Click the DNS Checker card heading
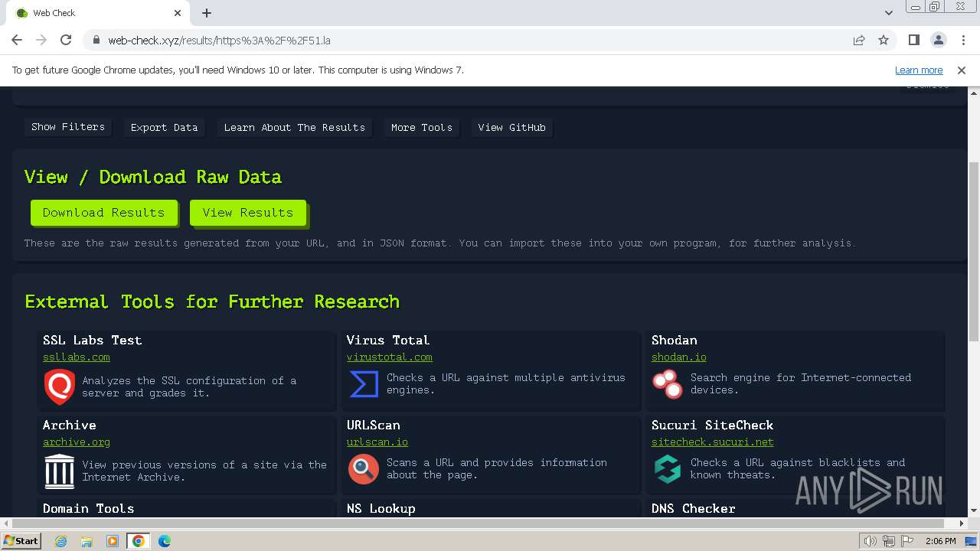Viewport: 980px width, 551px height. pos(694,509)
